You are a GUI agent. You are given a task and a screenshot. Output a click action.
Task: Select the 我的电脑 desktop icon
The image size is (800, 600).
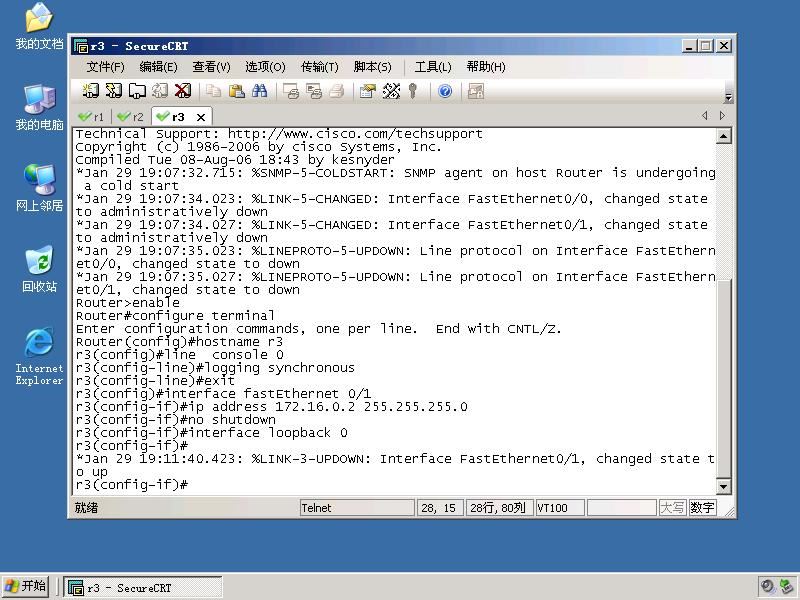point(39,108)
